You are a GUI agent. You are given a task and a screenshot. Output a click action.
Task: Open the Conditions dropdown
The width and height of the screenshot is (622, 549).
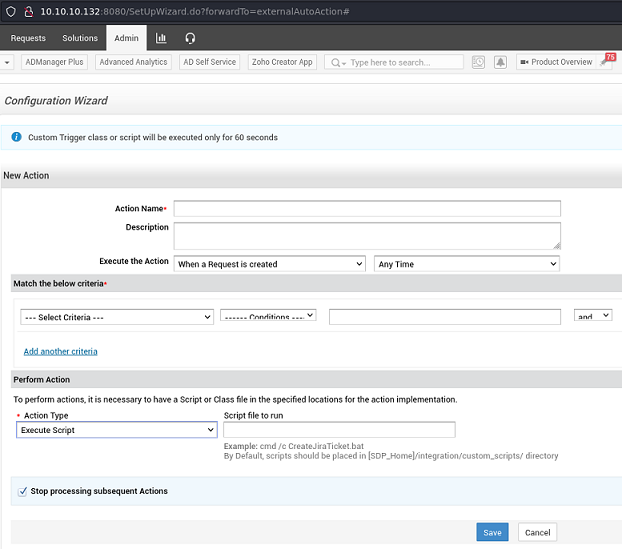(268, 316)
